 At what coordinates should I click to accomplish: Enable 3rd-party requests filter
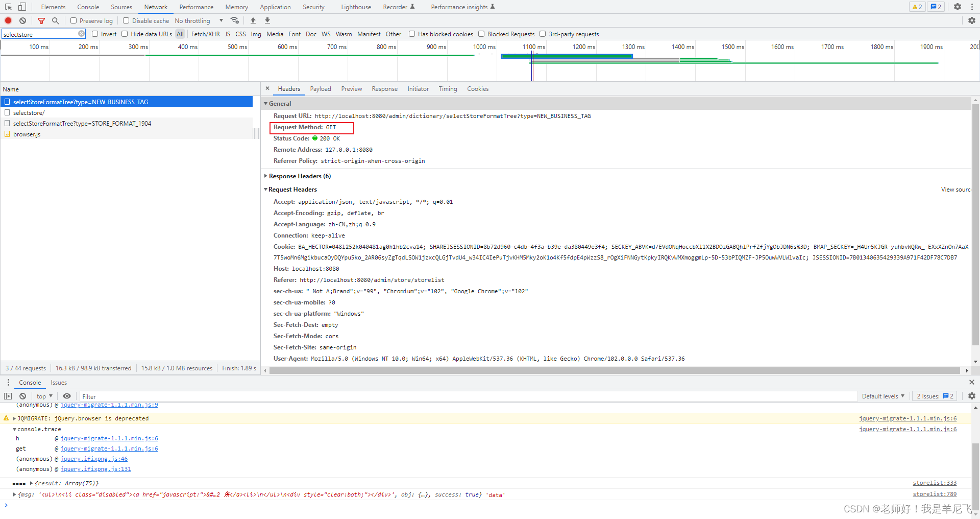[x=543, y=34]
